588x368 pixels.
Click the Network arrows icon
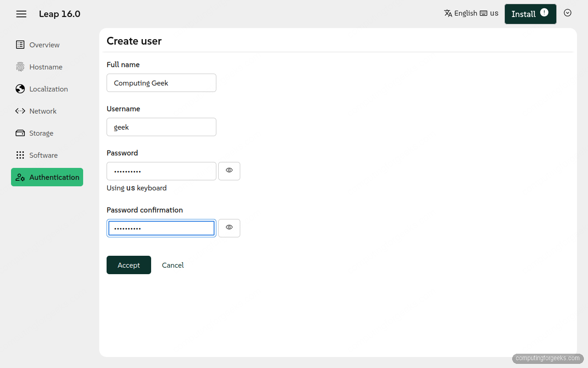pos(20,111)
